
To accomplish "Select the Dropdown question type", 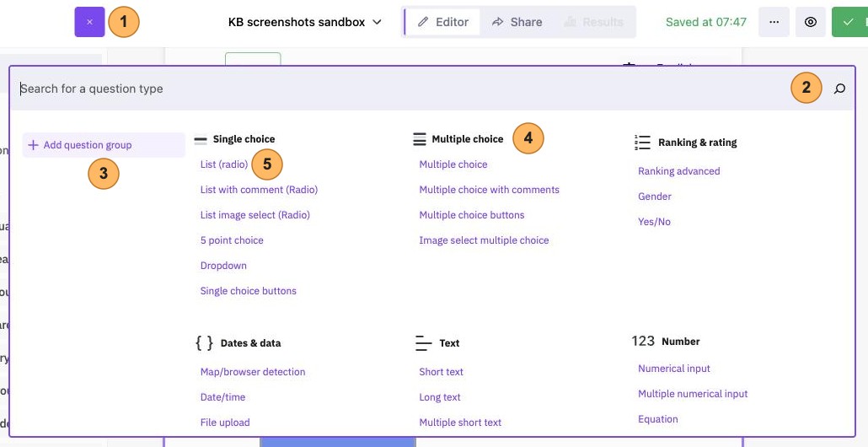I will pyautogui.click(x=223, y=266).
